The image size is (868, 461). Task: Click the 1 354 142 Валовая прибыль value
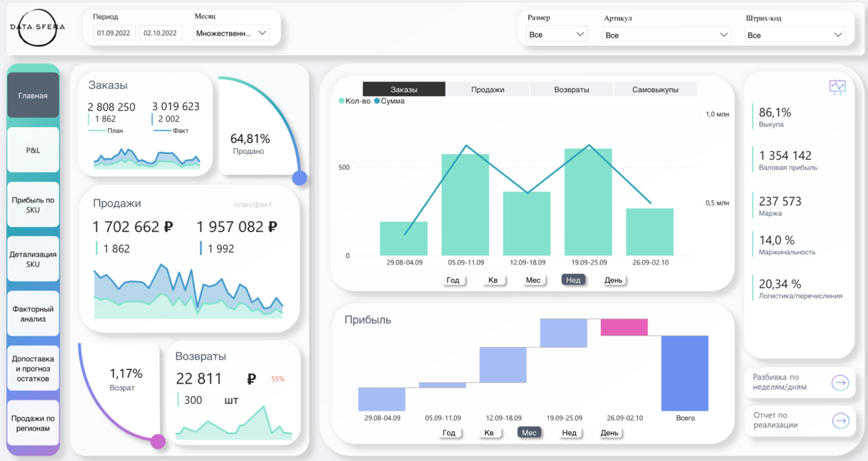[x=785, y=155]
